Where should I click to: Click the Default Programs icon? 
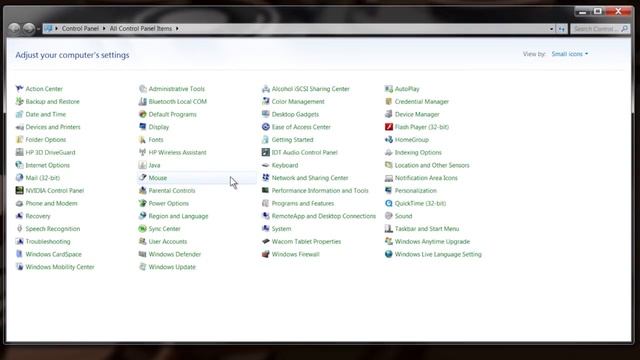pos(142,114)
